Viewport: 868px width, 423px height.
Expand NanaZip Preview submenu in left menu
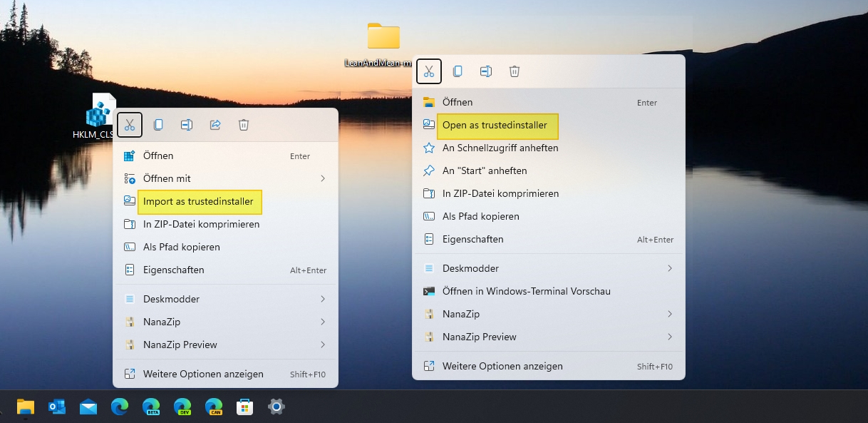pos(225,345)
